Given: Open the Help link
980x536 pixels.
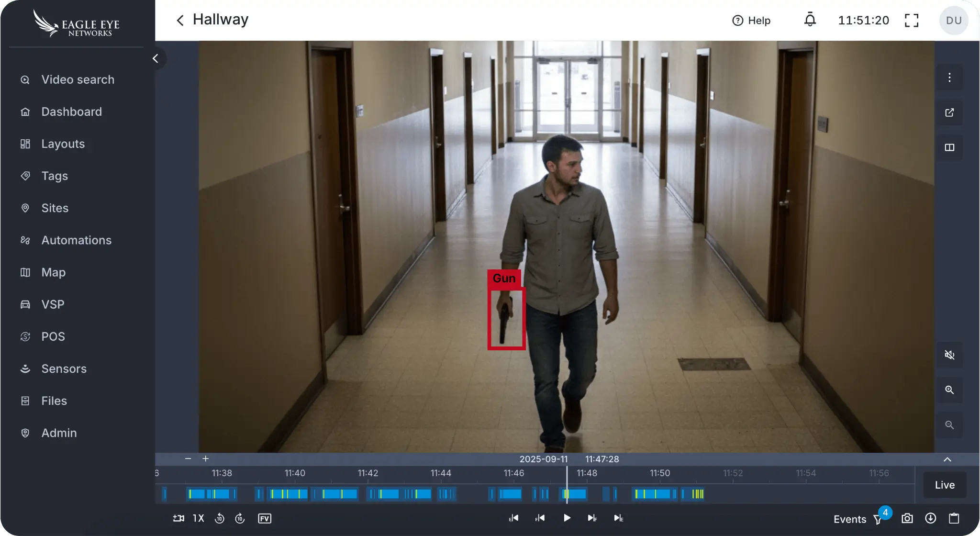Looking at the screenshot, I should pos(751,20).
